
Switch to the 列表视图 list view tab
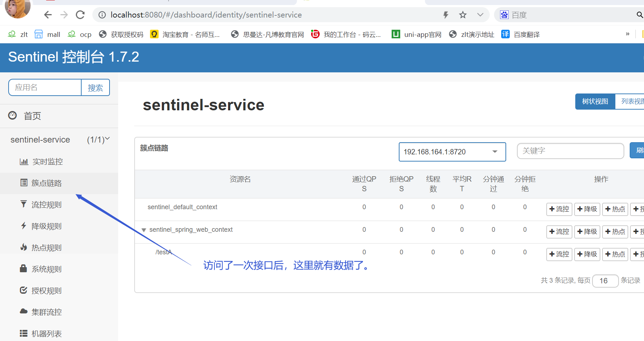pos(631,101)
